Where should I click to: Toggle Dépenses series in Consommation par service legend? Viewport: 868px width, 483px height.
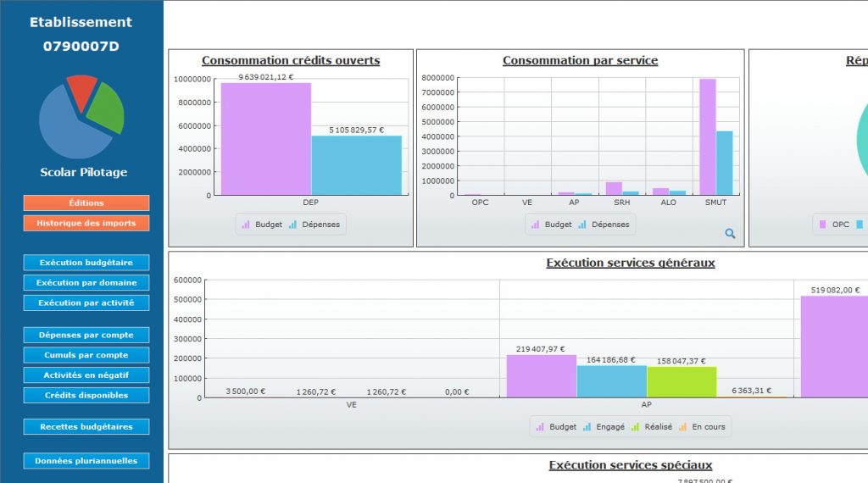[x=604, y=225]
